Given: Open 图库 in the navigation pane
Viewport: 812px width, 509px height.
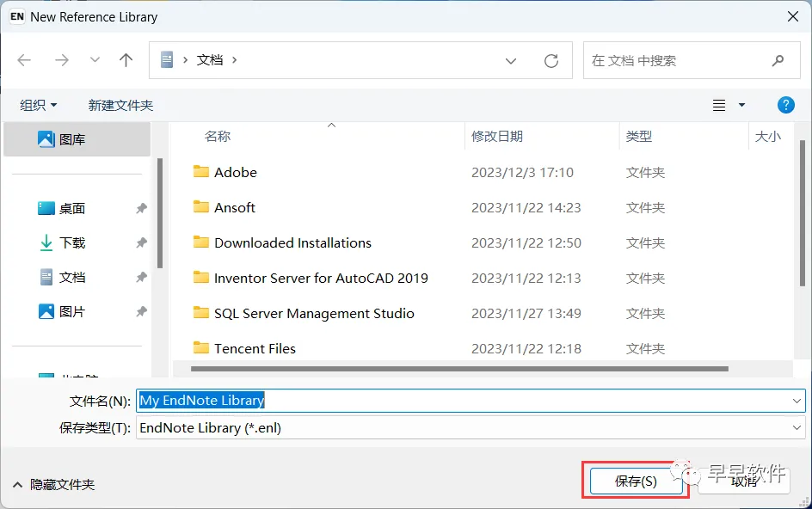Looking at the screenshot, I should pyautogui.click(x=72, y=139).
